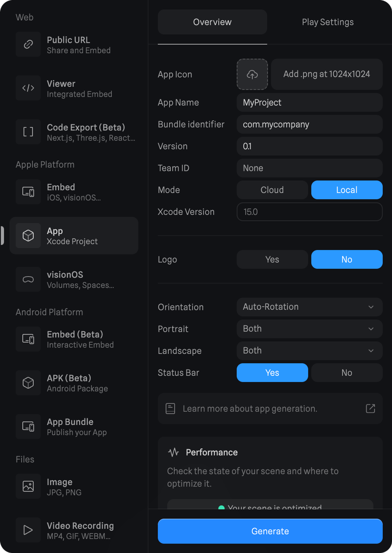This screenshot has width=392, height=553.
Task: Click the App Icon upload cloud button
Action: tap(252, 74)
